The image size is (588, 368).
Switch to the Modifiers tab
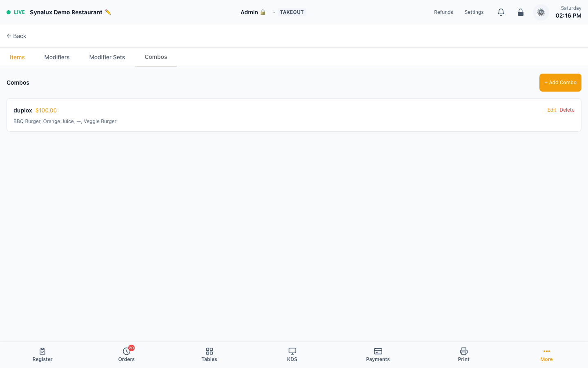57,57
